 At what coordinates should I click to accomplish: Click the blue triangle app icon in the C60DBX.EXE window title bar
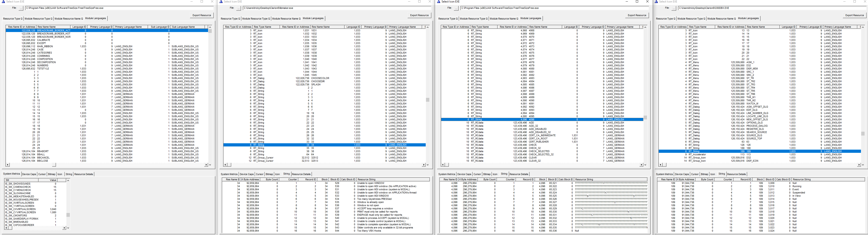657,2
